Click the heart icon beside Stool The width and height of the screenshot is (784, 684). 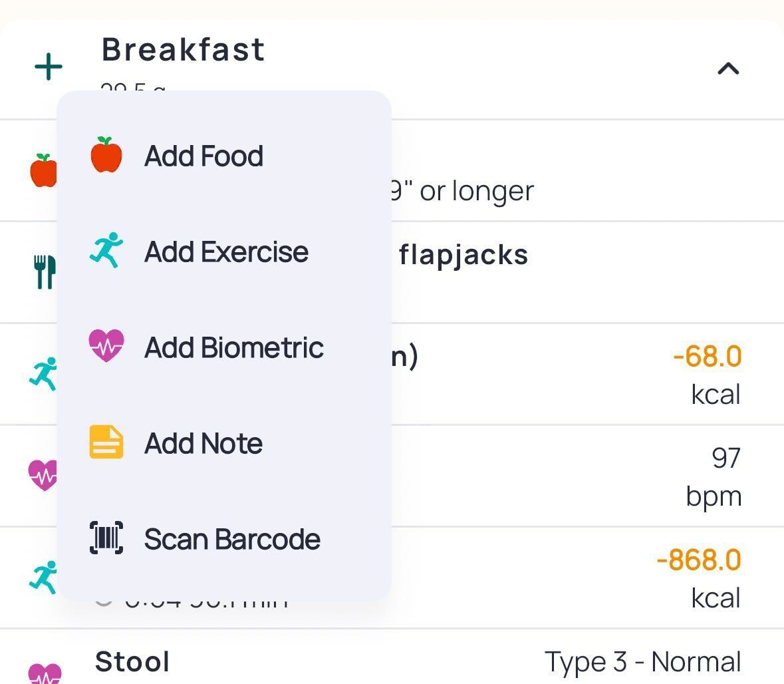pos(44,672)
